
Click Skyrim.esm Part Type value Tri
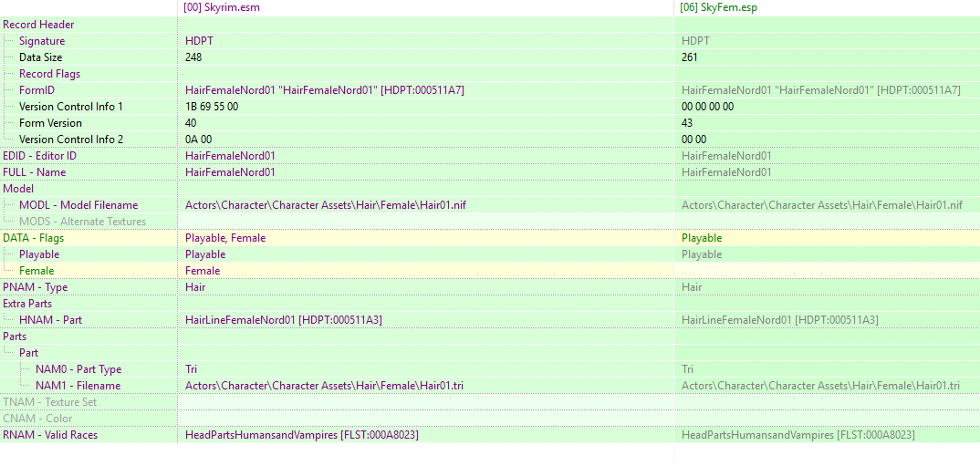[x=192, y=368]
